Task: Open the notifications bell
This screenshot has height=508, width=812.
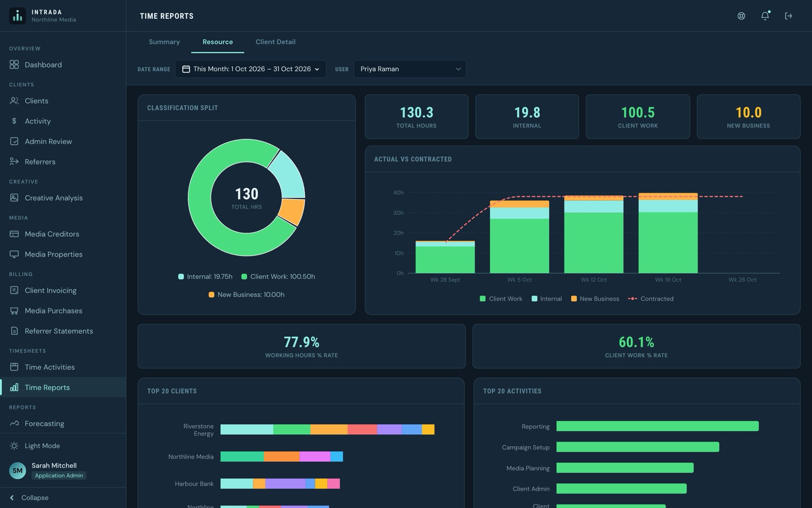Action: (x=765, y=16)
